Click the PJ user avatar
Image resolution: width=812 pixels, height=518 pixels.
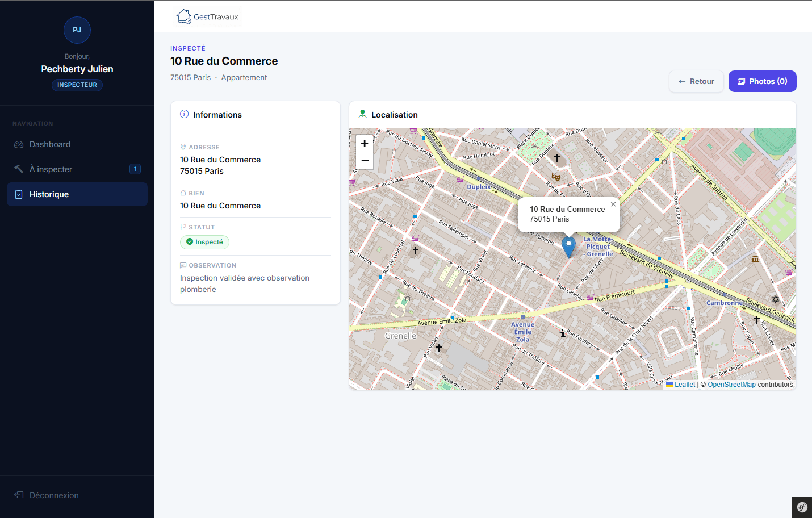pos(77,30)
